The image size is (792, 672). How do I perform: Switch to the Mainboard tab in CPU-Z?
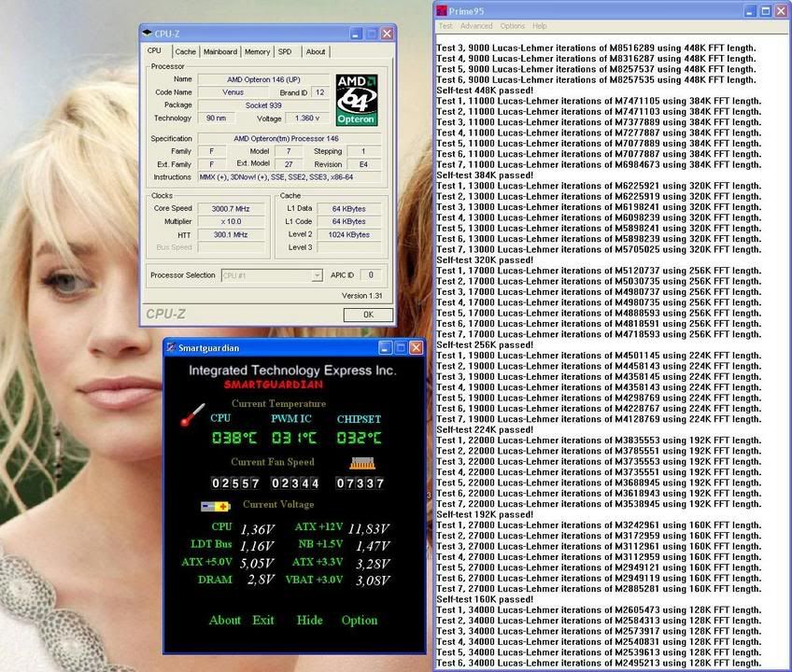tap(220, 51)
